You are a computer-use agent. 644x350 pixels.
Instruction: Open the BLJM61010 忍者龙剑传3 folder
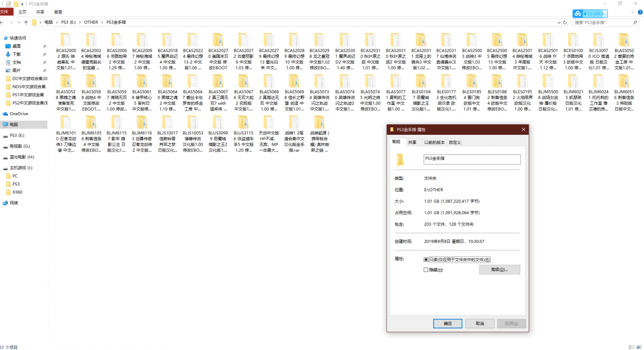pos(66,134)
